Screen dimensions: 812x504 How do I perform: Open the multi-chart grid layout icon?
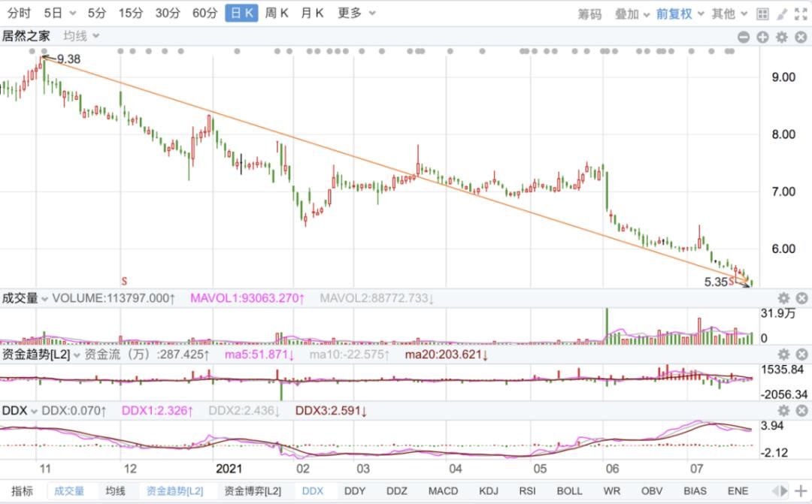tap(762, 14)
